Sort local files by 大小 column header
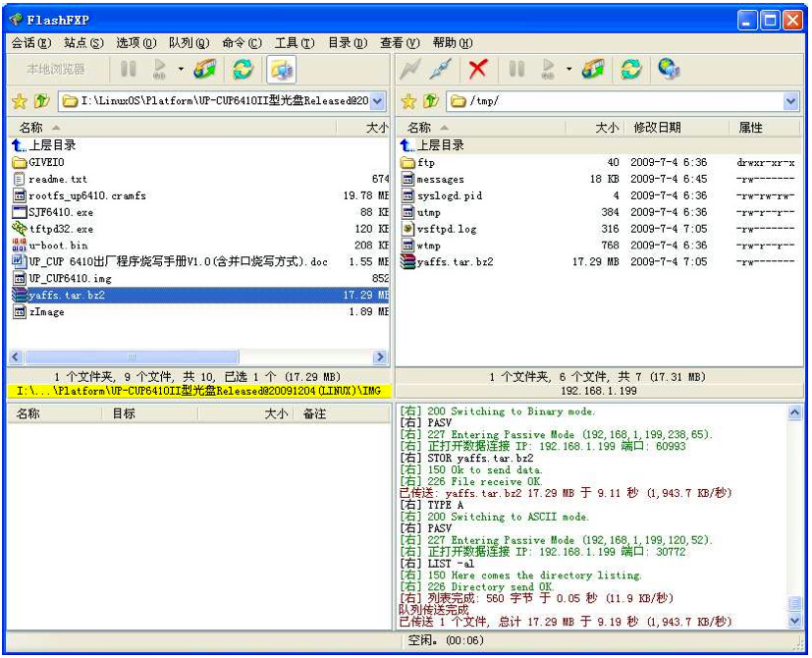 (x=363, y=128)
